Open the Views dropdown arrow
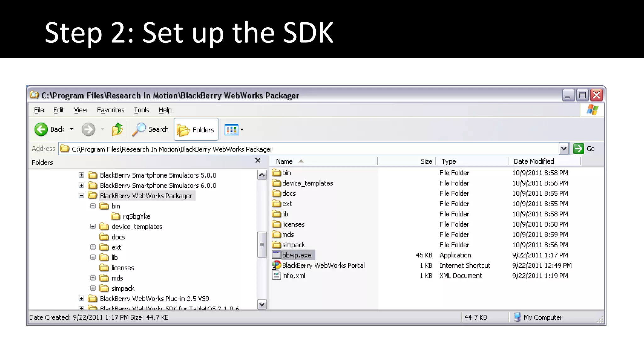The width and height of the screenshot is (644, 362). pyautogui.click(x=242, y=129)
